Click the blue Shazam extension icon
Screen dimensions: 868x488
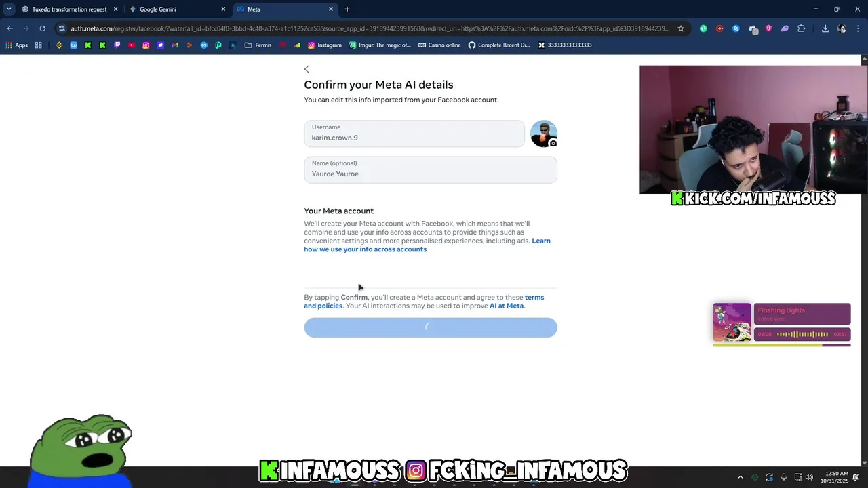736,28
